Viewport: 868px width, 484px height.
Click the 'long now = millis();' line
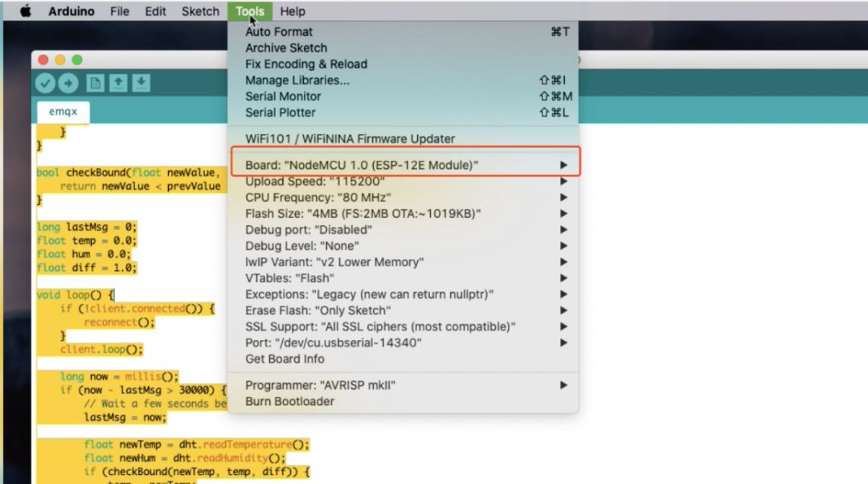[120, 376]
